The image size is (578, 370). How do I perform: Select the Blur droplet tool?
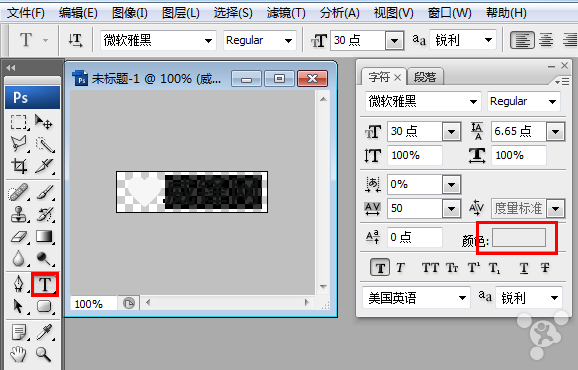[18, 259]
